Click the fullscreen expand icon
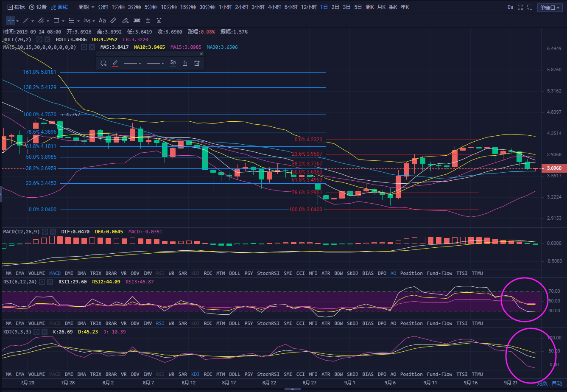The height and width of the screenshot is (392, 567). point(520,7)
